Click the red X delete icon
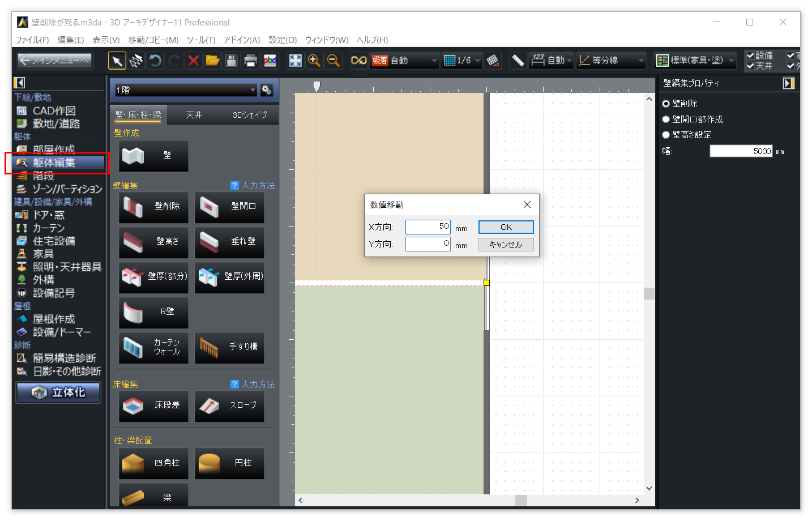 [x=194, y=61]
